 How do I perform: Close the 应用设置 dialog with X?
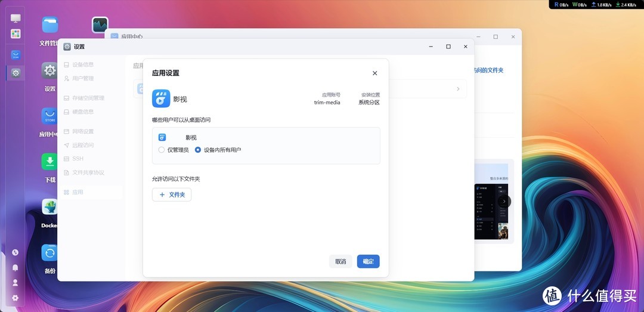coord(374,73)
